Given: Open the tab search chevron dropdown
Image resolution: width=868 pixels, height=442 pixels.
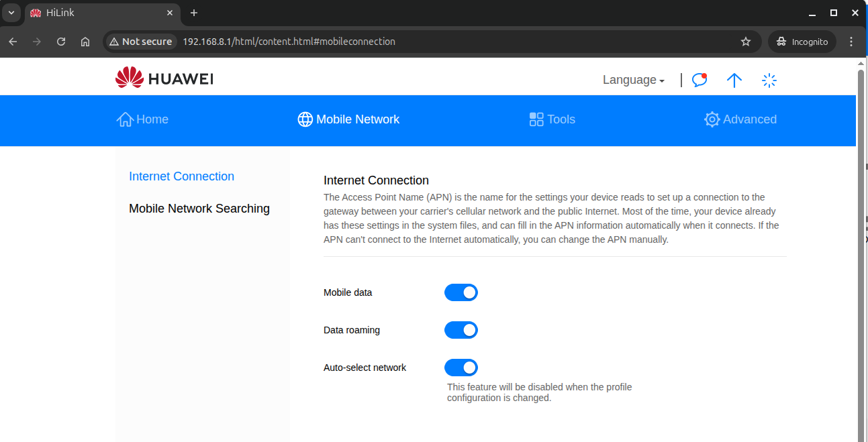Looking at the screenshot, I should click(x=11, y=13).
